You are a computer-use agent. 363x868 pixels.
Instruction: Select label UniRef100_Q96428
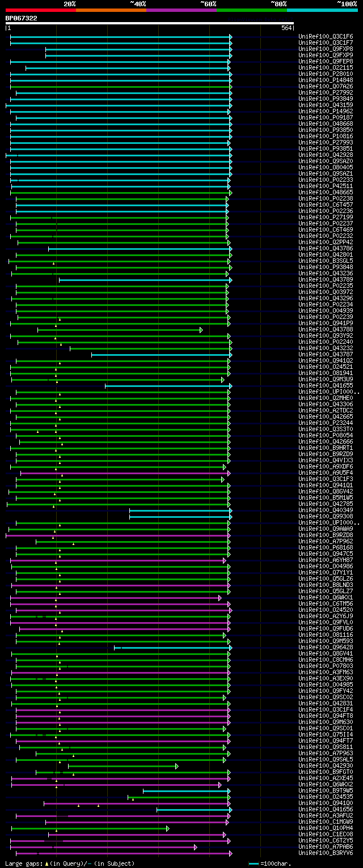pyautogui.click(x=326, y=648)
